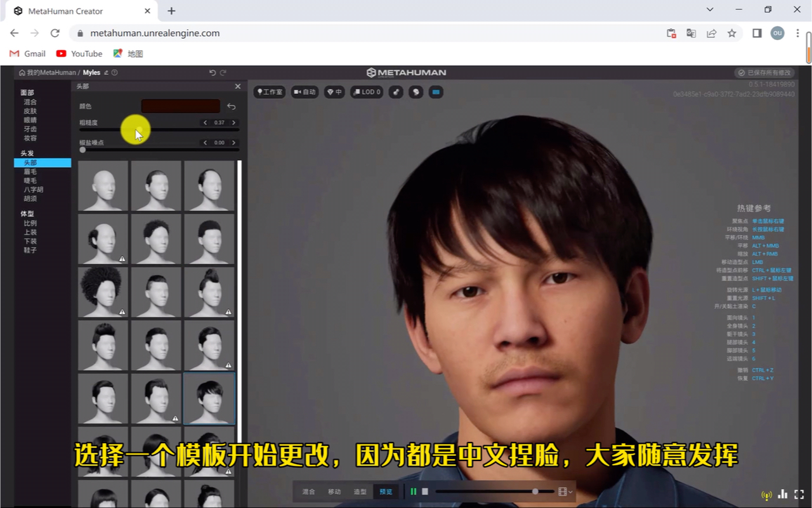The width and height of the screenshot is (812, 508).
Task: Enter fullscreen with the bottom-right expand icon
Action: pos(799,494)
